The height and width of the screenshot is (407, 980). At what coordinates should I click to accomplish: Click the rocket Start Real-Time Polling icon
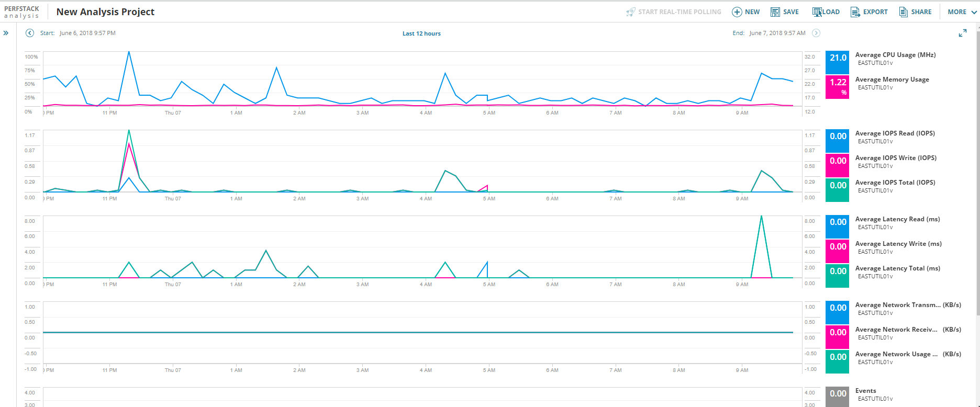coord(630,12)
